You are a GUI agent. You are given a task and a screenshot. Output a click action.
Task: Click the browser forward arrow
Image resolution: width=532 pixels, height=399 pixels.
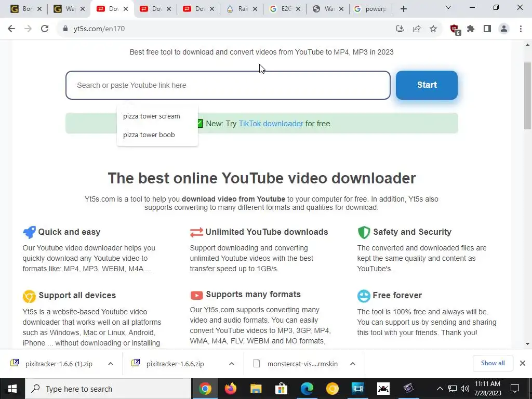28,29
